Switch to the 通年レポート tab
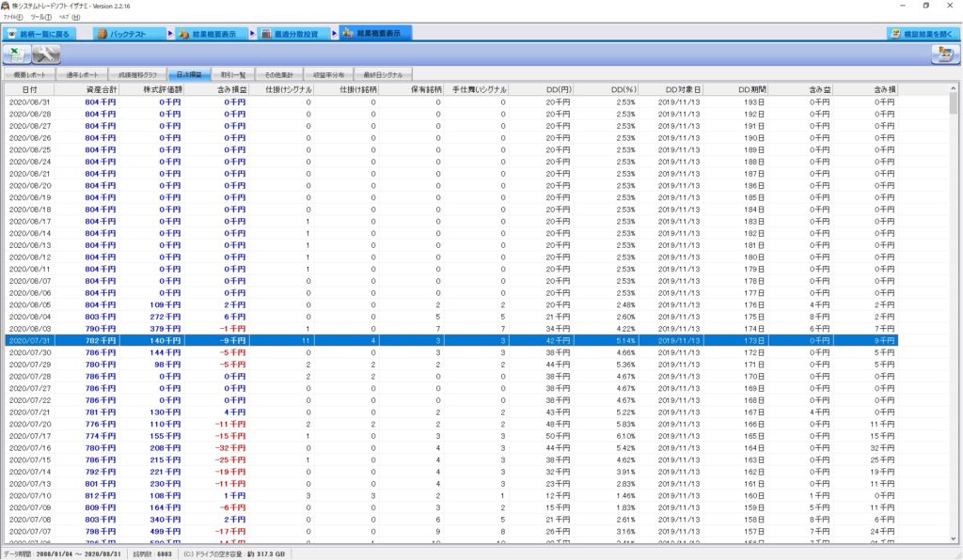This screenshot has height=560, width=963. (82, 73)
